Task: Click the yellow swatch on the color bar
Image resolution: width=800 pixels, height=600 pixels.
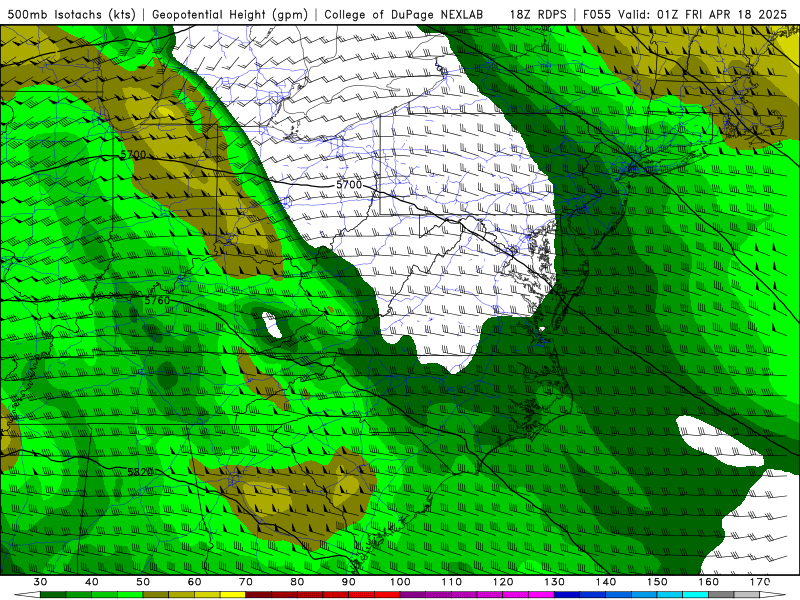Action: click(x=233, y=594)
